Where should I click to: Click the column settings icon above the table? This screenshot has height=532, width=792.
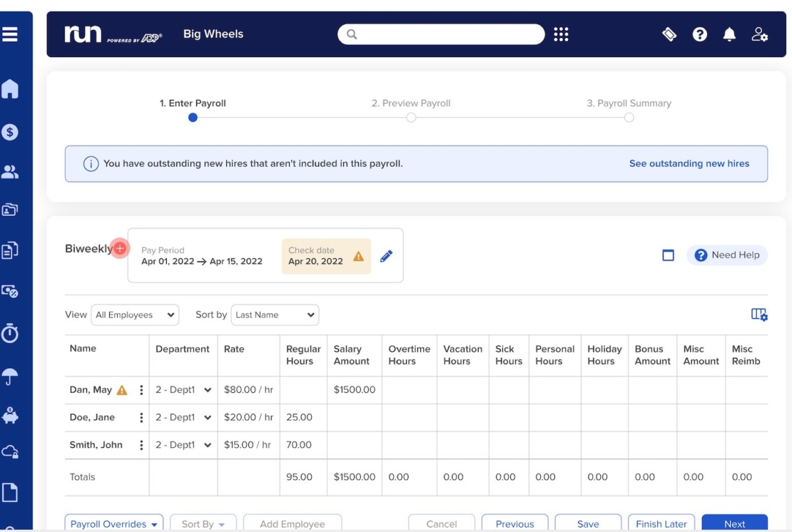point(758,314)
